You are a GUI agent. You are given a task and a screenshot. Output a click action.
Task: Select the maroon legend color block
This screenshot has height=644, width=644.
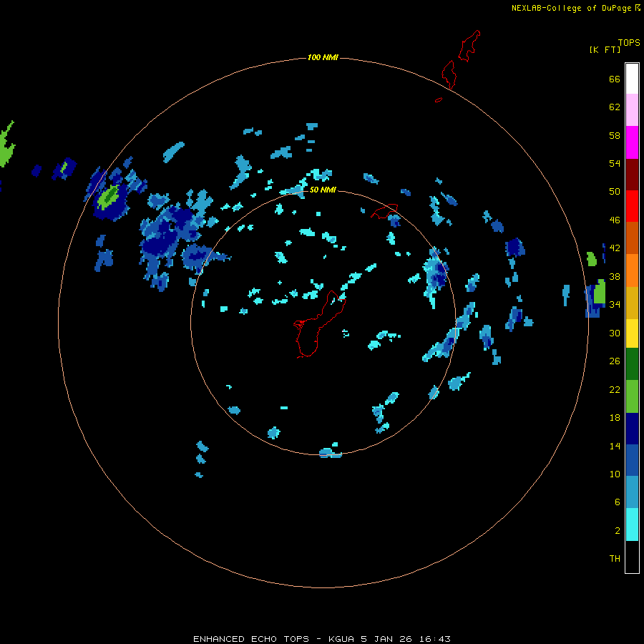(x=632, y=174)
